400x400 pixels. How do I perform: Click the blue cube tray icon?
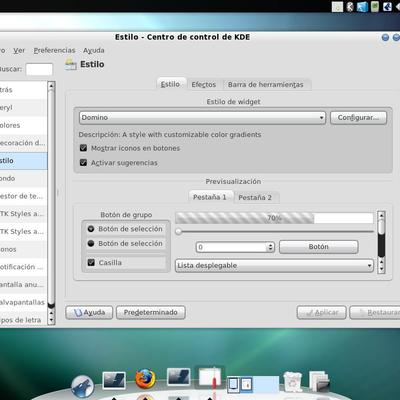coord(362,6)
